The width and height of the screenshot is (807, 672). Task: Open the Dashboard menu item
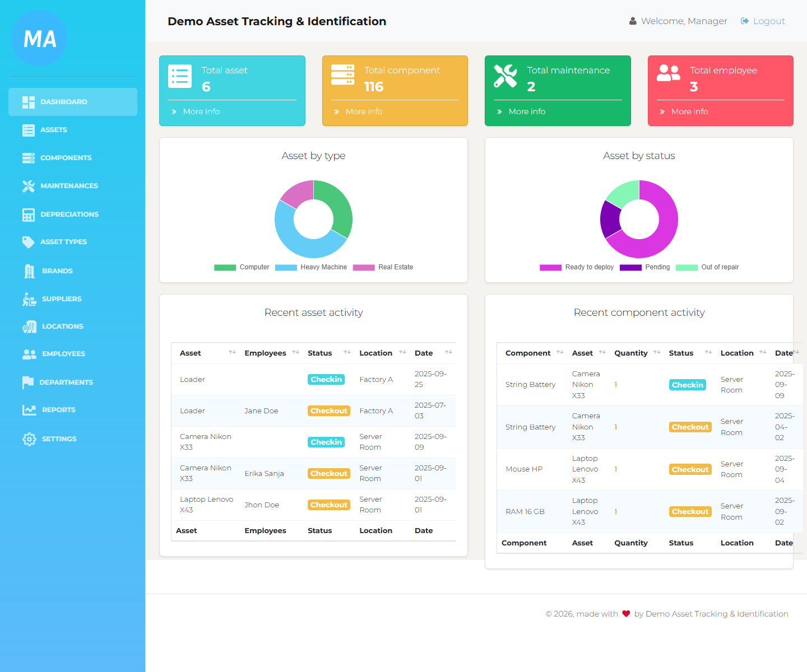pyautogui.click(x=73, y=102)
